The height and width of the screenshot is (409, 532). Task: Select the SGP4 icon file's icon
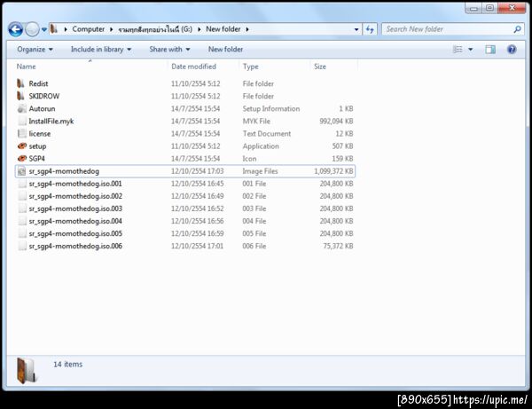pos(21,159)
